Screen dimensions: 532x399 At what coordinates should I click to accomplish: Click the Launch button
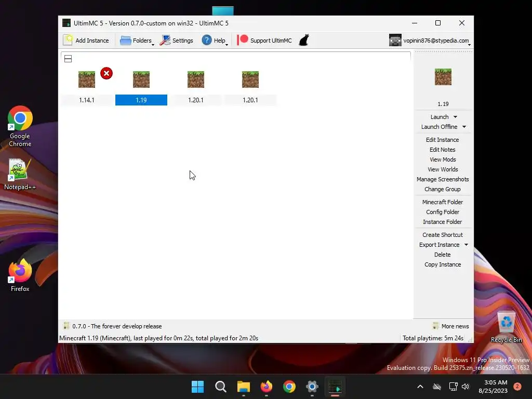440,117
